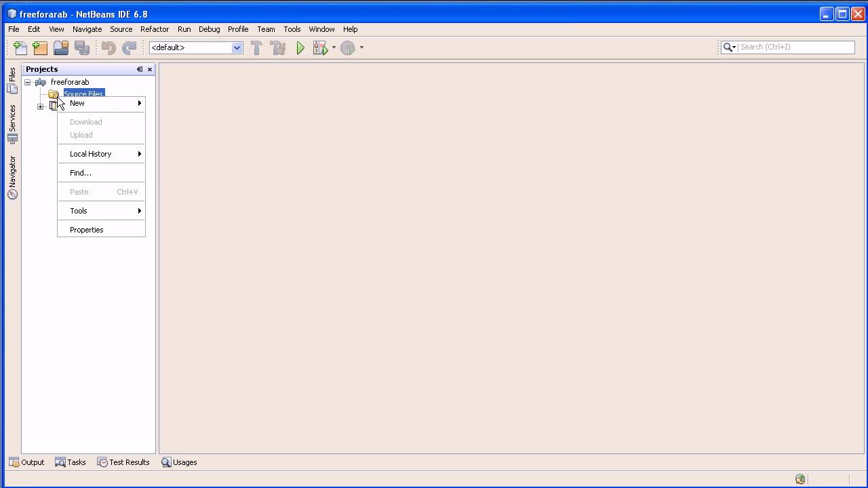Open the <default> configuration combo box
This screenshot has width=868, height=488.
pyautogui.click(x=196, y=47)
